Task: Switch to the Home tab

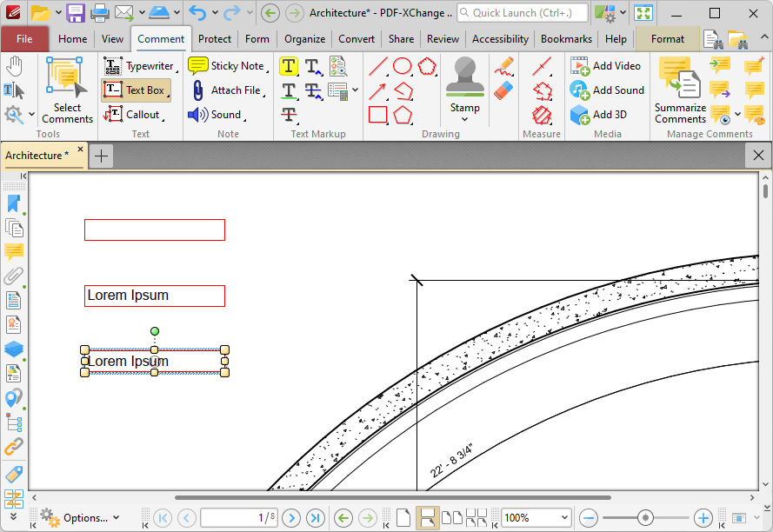Action: [x=72, y=39]
